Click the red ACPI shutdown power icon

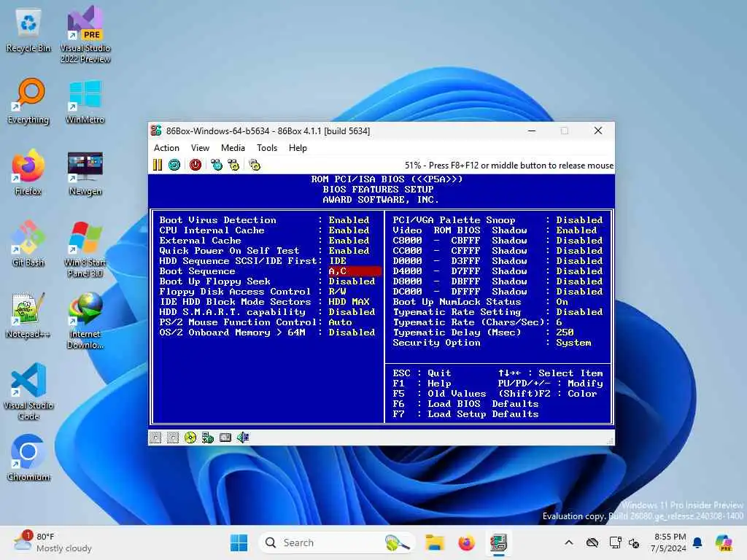[196, 165]
